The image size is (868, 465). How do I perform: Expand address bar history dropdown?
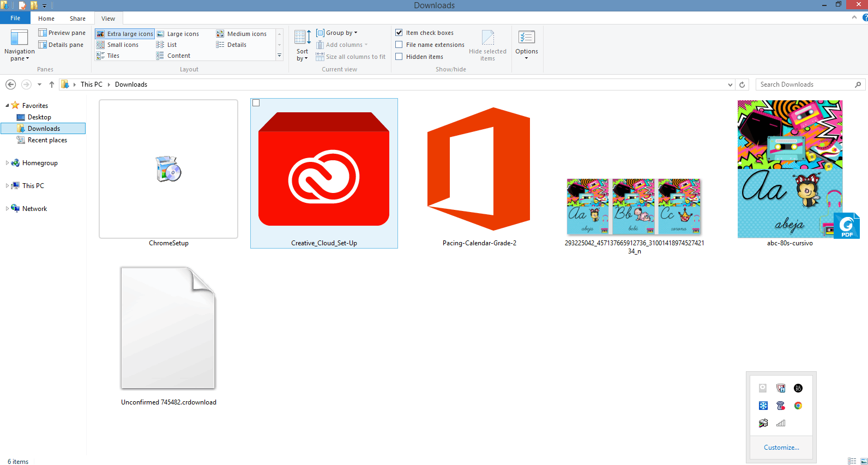point(731,84)
